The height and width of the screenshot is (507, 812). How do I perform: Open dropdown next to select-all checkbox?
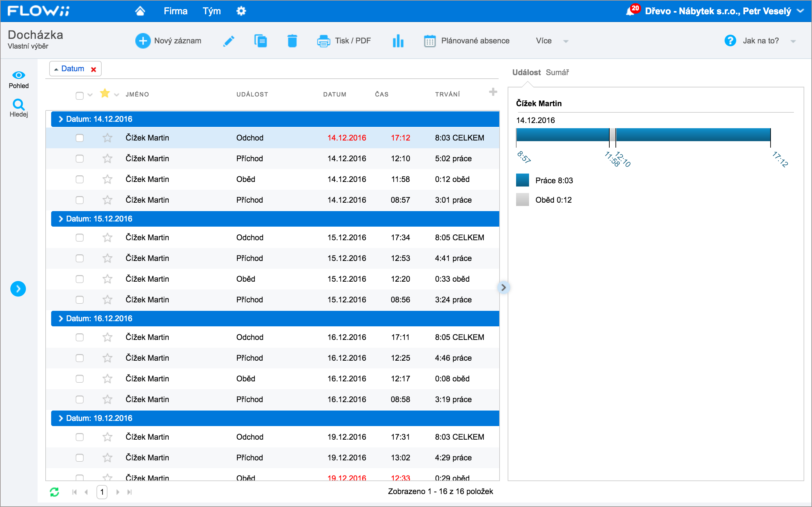tap(90, 95)
